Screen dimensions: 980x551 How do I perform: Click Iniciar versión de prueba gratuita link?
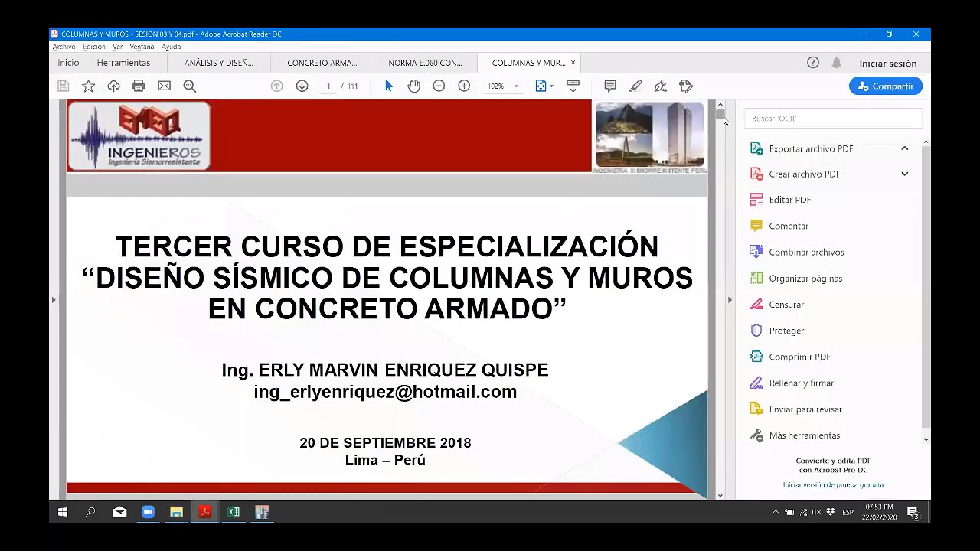tap(833, 485)
